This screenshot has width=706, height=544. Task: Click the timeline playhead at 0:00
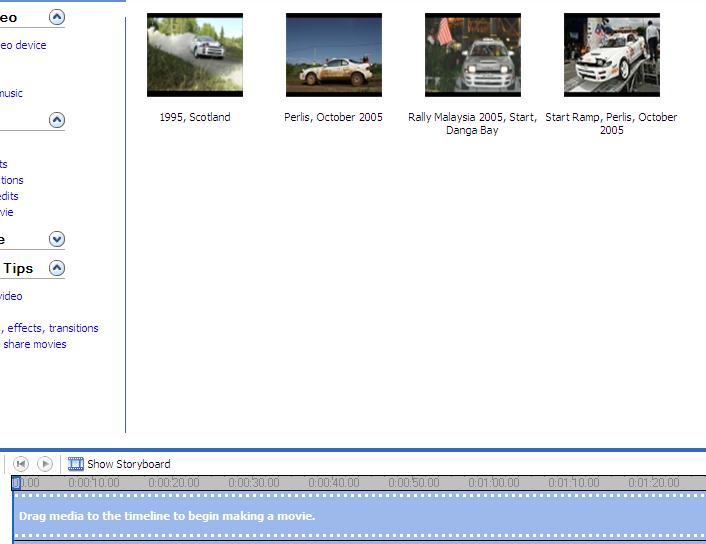[x=16, y=483]
